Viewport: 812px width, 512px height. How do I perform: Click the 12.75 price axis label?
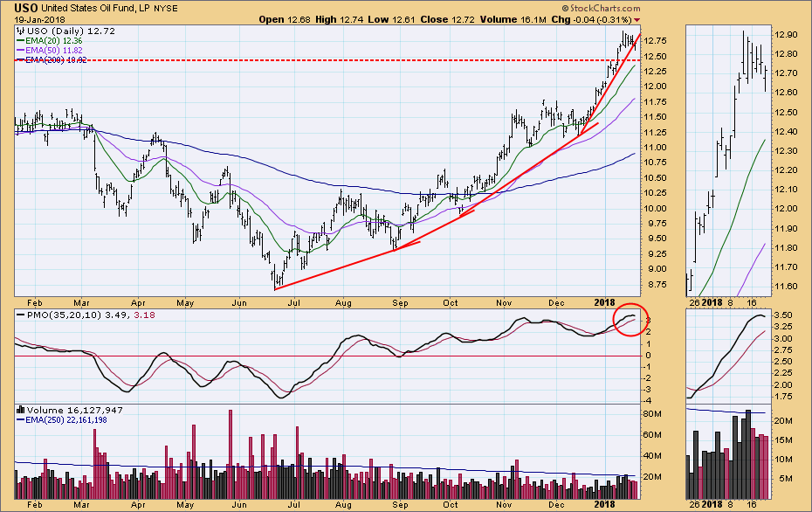click(x=656, y=41)
